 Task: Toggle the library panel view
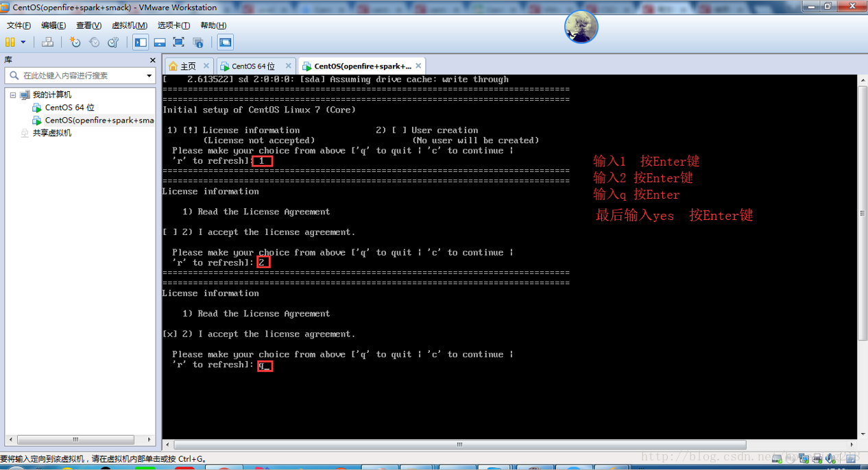[141, 42]
